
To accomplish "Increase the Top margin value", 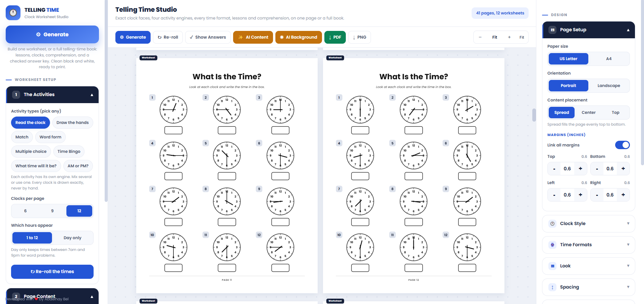I will coord(580,169).
